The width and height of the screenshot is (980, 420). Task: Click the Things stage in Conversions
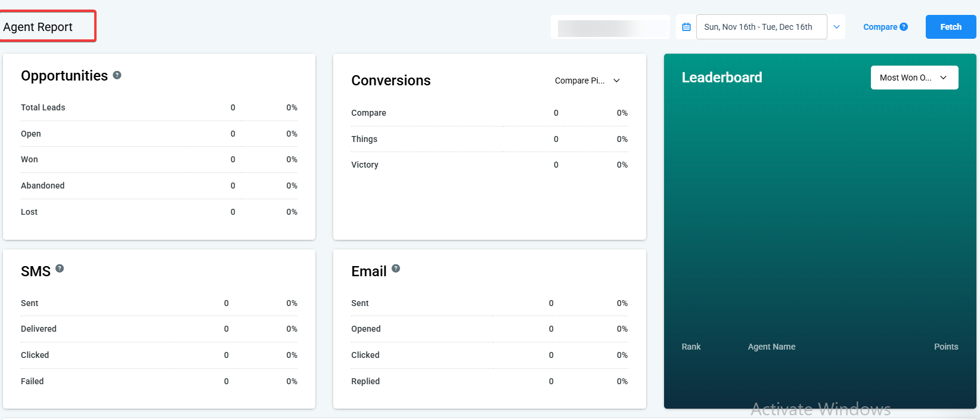(x=364, y=139)
